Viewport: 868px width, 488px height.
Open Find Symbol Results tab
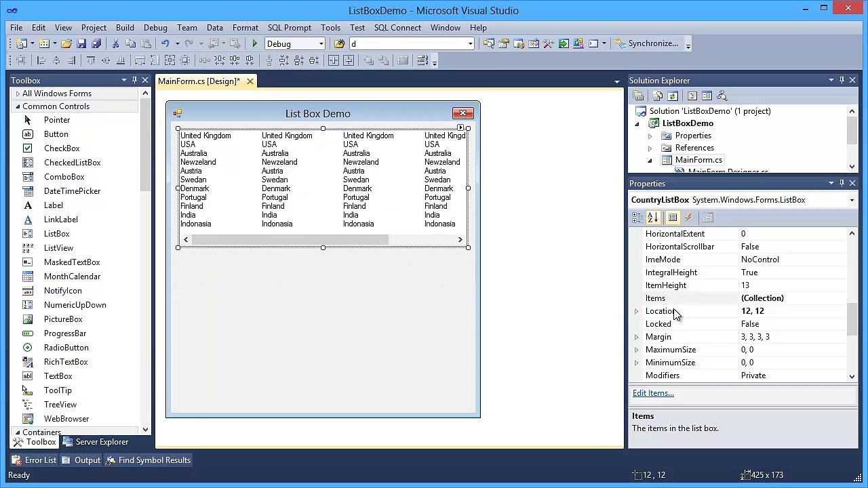click(x=148, y=460)
